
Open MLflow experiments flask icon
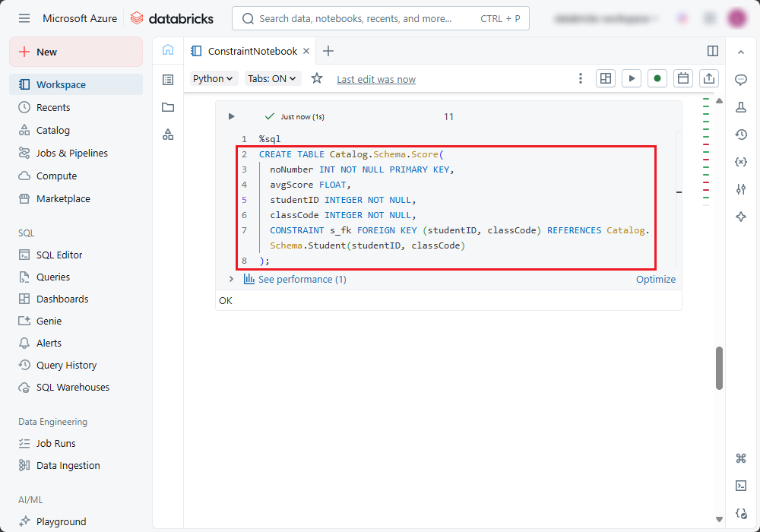(x=741, y=107)
